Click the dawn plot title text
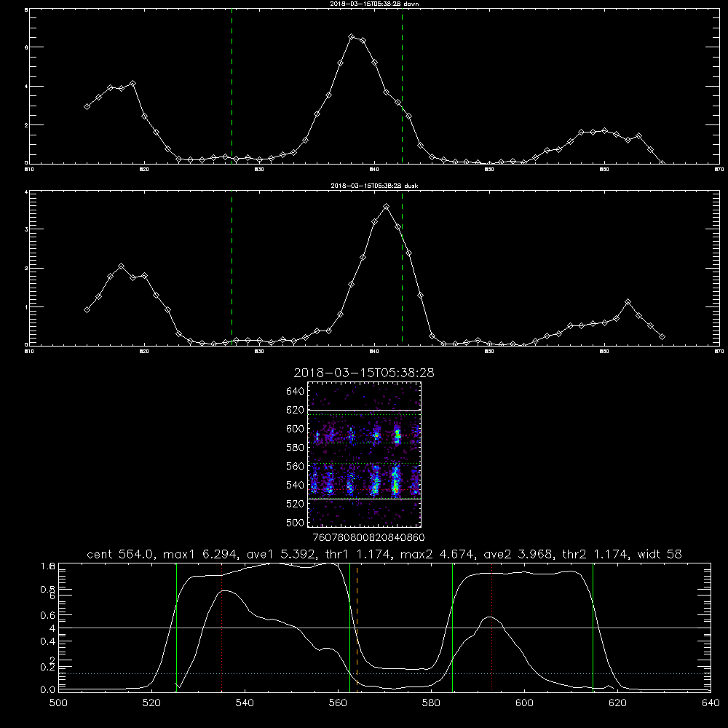The height and width of the screenshot is (728, 728). coord(374,4)
